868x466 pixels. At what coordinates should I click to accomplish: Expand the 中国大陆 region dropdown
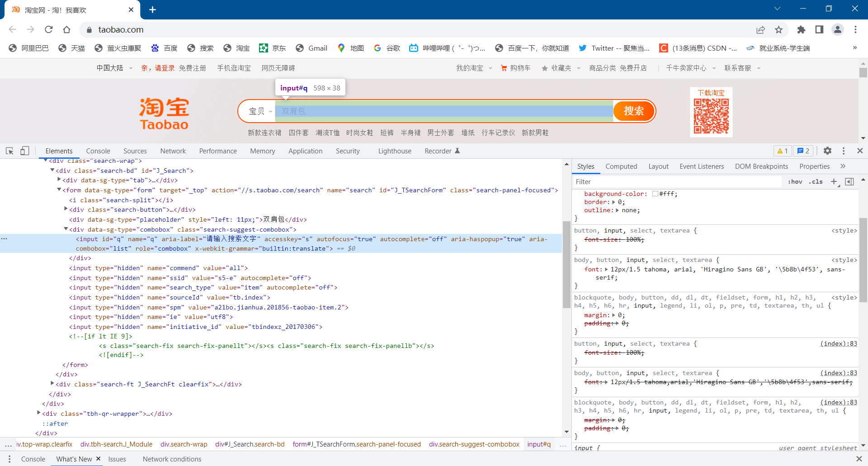[x=114, y=68]
